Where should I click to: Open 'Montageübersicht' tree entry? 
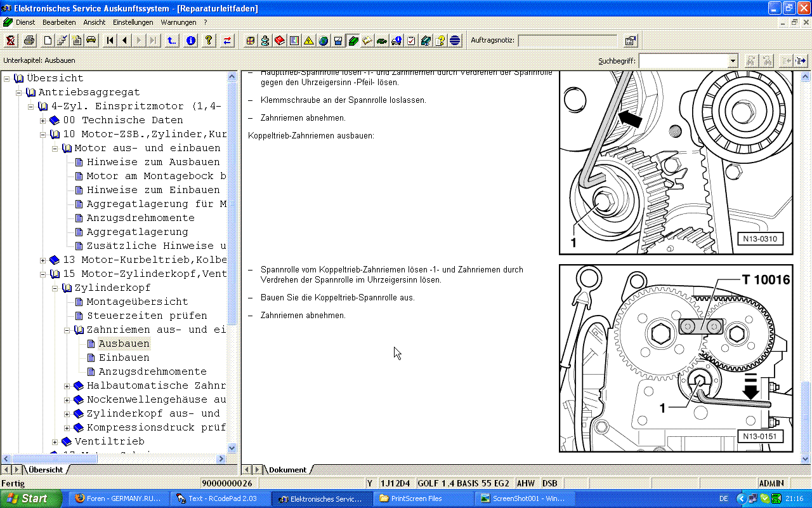click(137, 302)
